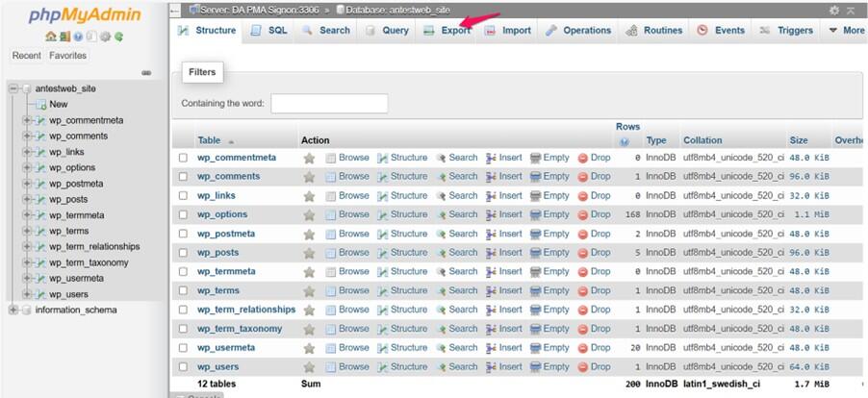Show the Recent tables list

click(27, 56)
